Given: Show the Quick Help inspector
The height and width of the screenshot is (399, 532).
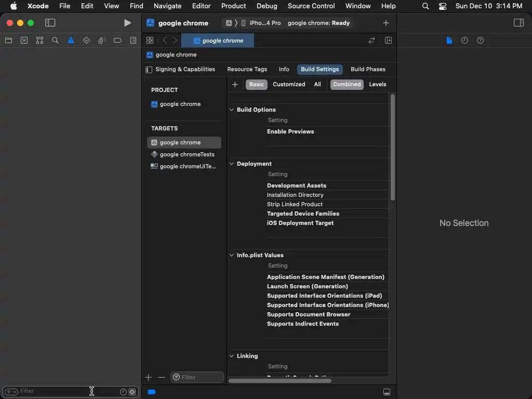Looking at the screenshot, I should click(x=480, y=41).
